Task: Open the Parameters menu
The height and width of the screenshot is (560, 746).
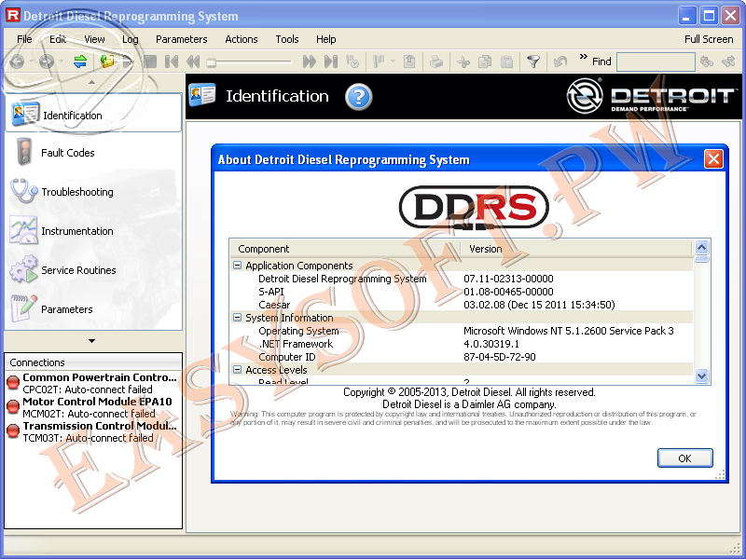Action: [x=181, y=39]
